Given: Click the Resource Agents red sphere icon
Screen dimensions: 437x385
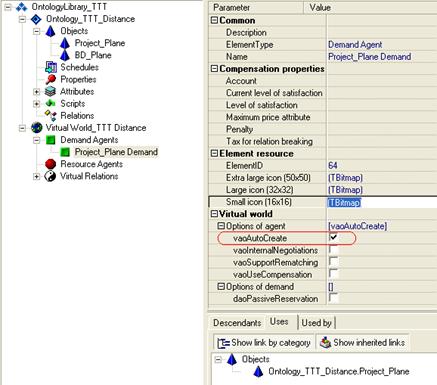Looking at the screenshot, I should [50, 164].
